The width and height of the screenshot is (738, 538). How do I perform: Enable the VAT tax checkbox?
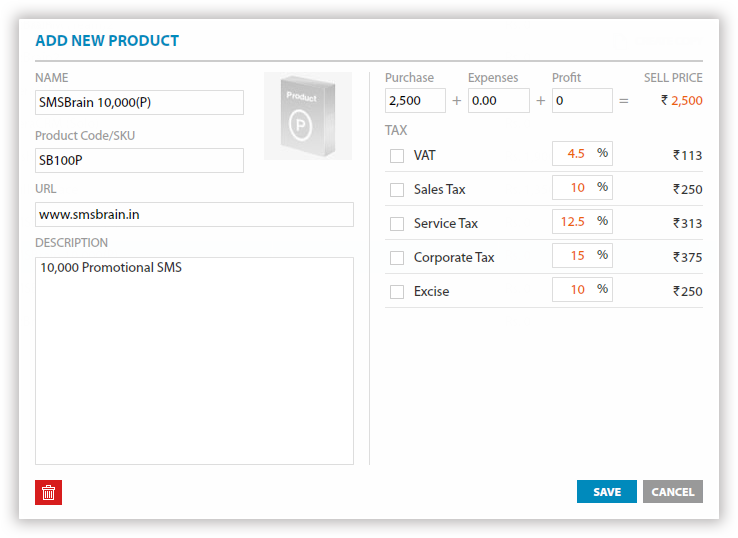397,156
